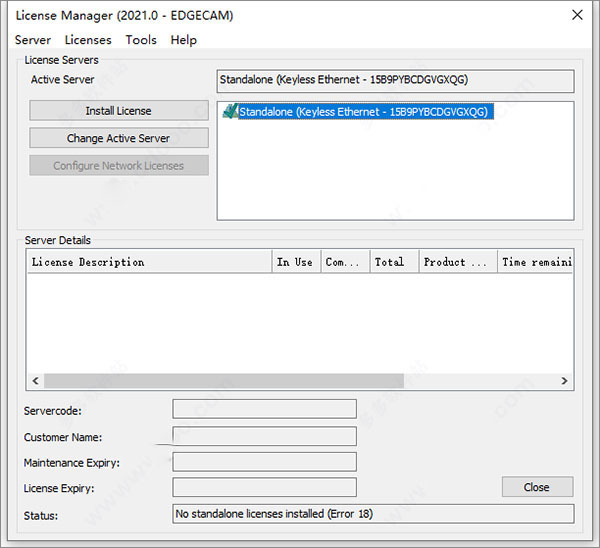Click the Total column header
The height and width of the screenshot is (548, 600).
click(394, 262)
